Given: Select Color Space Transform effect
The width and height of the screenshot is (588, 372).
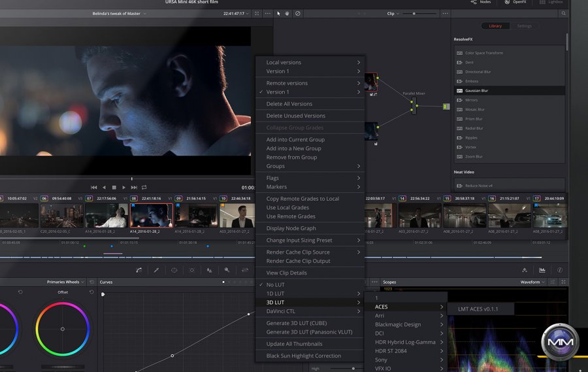Looking at the screenshot, I should point(510,53).
